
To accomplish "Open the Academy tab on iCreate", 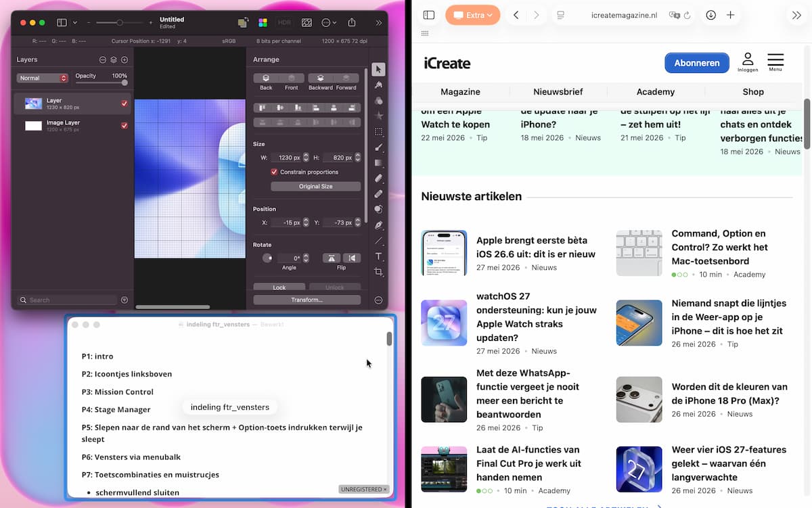I will (656, 92).
